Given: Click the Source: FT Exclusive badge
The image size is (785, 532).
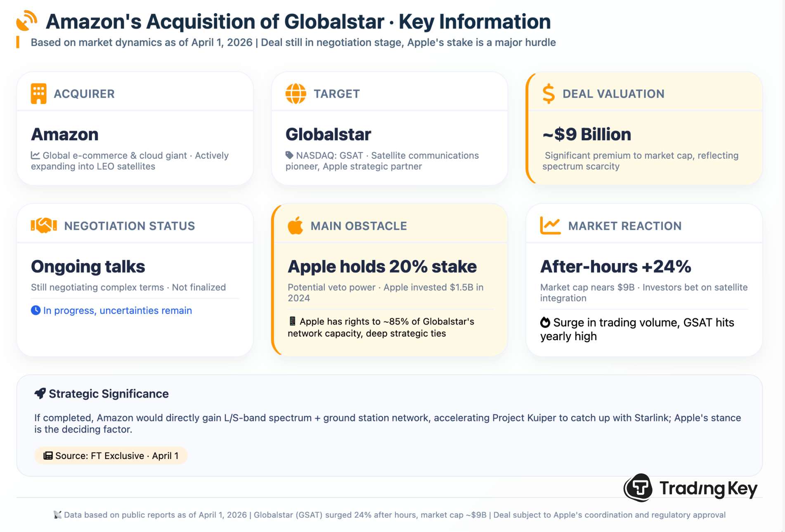Looking at the screenshot, I should 111,456.
